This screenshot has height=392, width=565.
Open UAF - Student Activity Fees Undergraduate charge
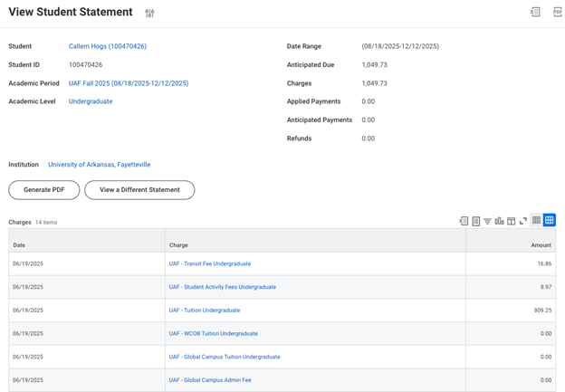[223, 287]
